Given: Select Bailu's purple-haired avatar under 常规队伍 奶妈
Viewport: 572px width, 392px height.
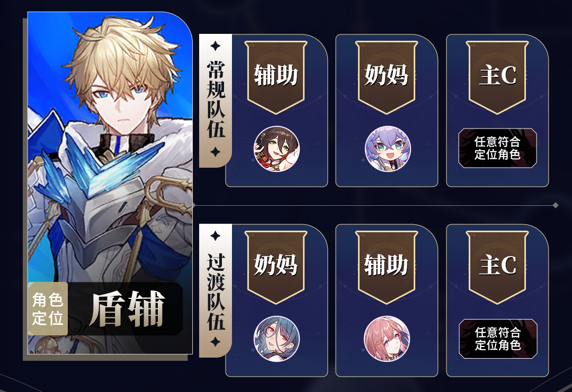Looking at the screenshot, I should [x=387, y=149].
